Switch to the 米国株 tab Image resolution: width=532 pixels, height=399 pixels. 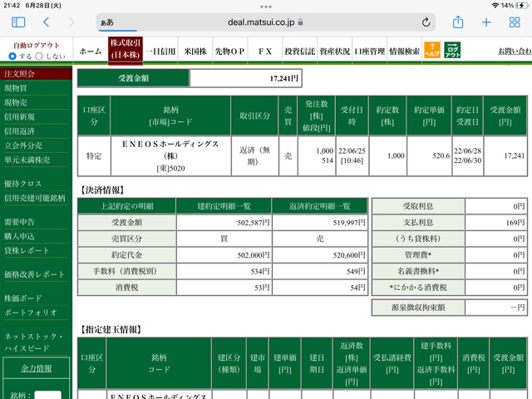(195, 52)
